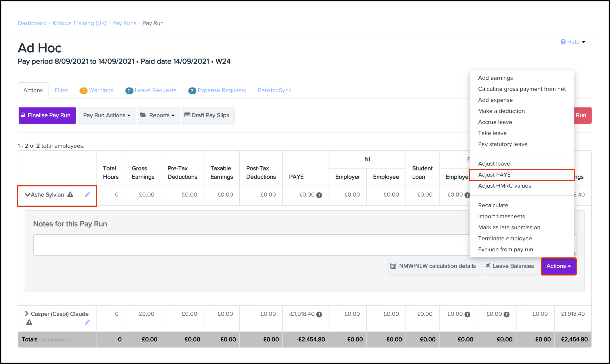Expand Casper (Caspi) Claude row
The width and height of the screenshot is (610, 364).
coord(27,313)
